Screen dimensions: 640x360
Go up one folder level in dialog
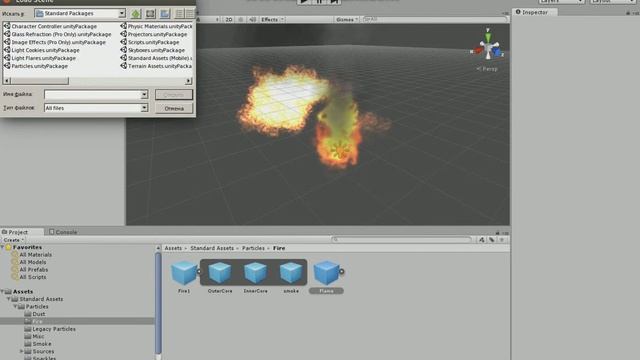pyautogui.click(x=136, y=13)
